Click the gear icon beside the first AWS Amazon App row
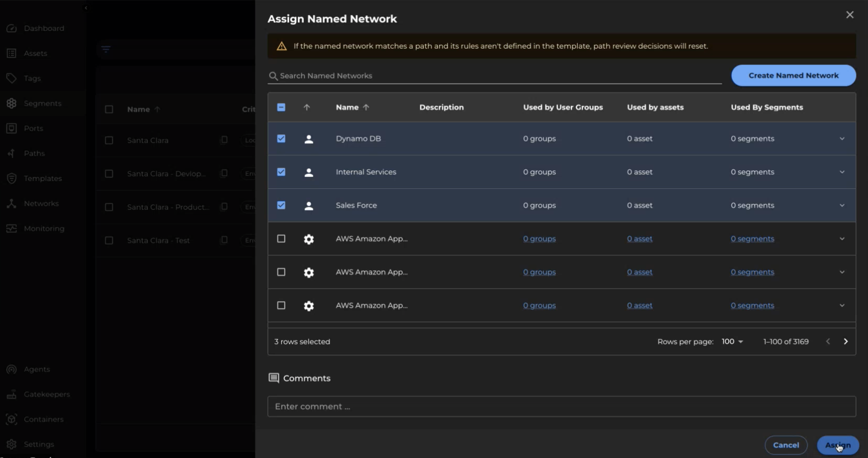Image resolution: width=868 pixels, height=458 pixels. 309,239
